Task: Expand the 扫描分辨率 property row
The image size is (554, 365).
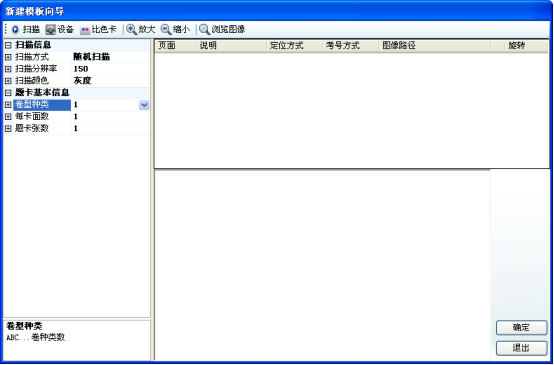Action: coord(8,69)
